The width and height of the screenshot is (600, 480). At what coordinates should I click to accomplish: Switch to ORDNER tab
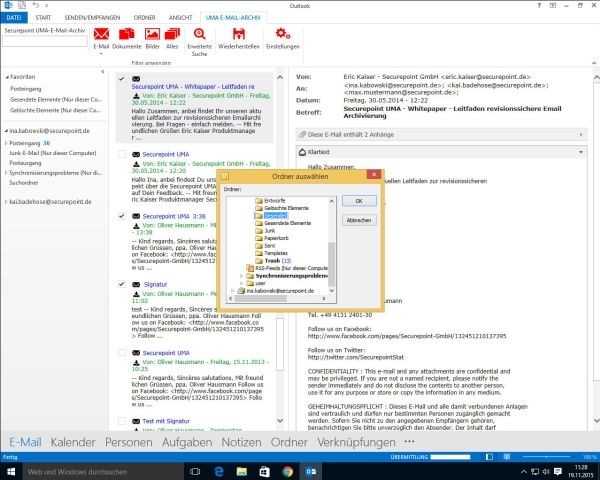pos(144,18)
